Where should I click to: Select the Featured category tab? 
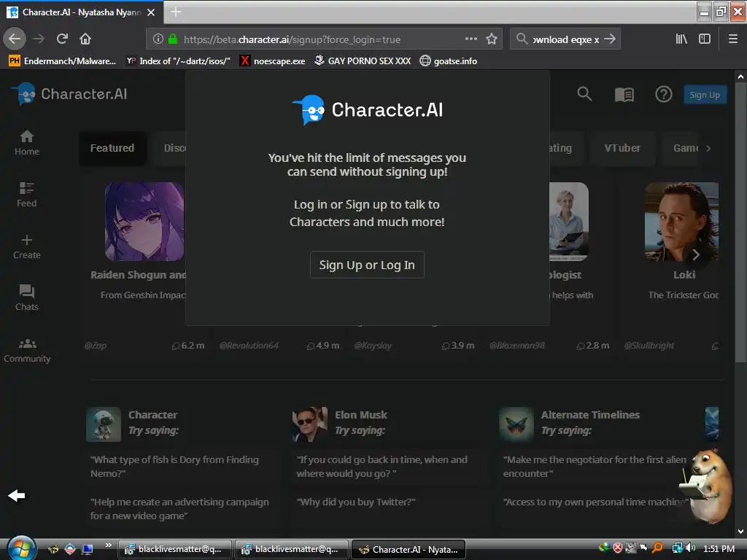112,148
